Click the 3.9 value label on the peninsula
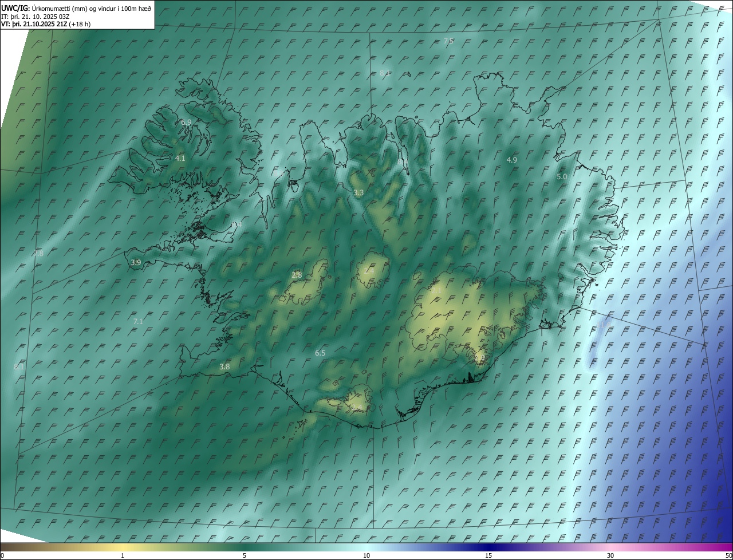733x560 pixels. point(136,262)
